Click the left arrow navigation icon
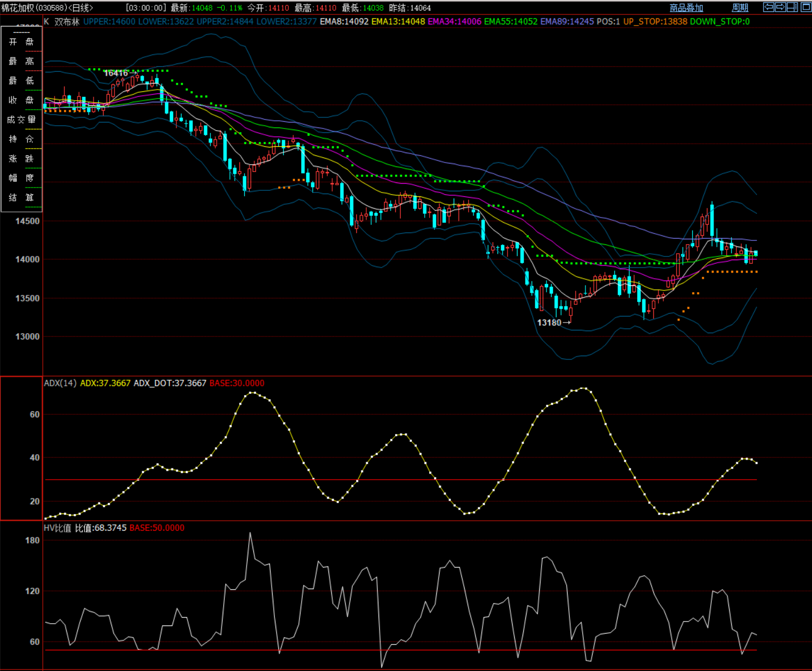 (769, 7)
